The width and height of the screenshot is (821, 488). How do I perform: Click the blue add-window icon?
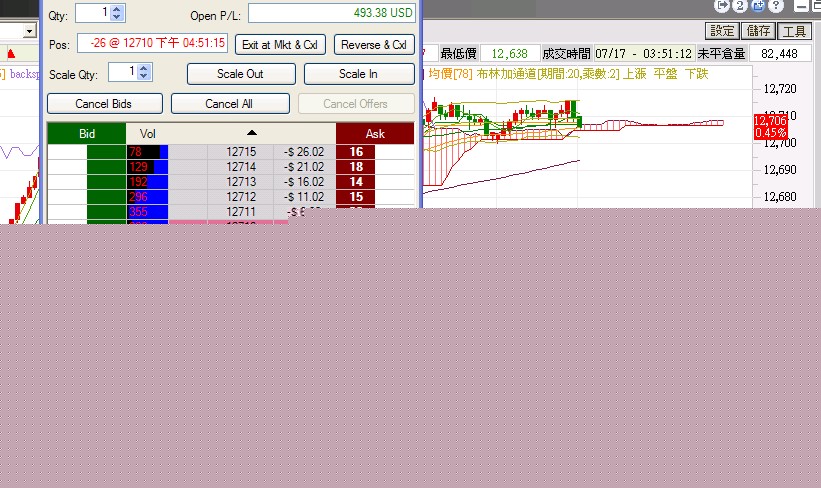tap(758, 6)
